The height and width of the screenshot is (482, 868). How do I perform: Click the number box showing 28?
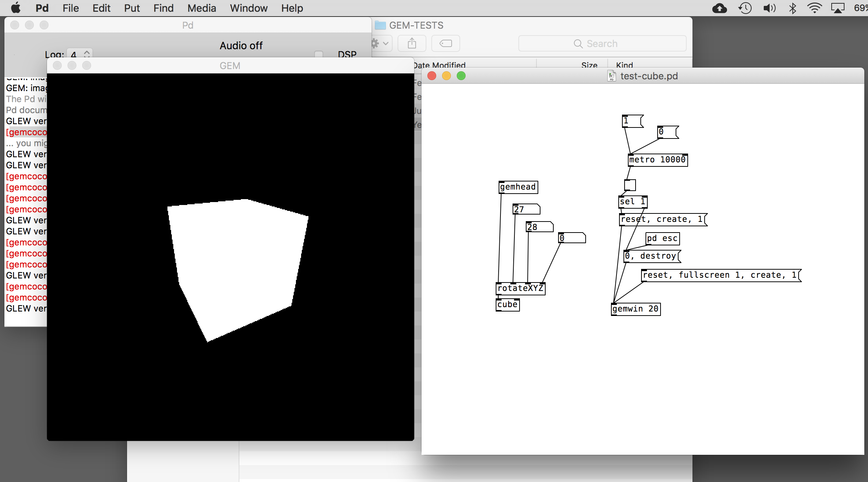(539, 227)
